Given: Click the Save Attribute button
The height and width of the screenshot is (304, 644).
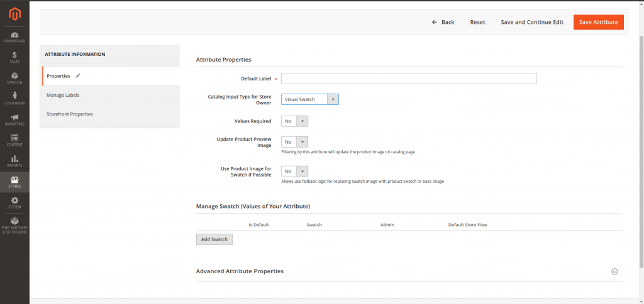Looking at the screenshot, I should pyautogui.click(x=598, y=22).
